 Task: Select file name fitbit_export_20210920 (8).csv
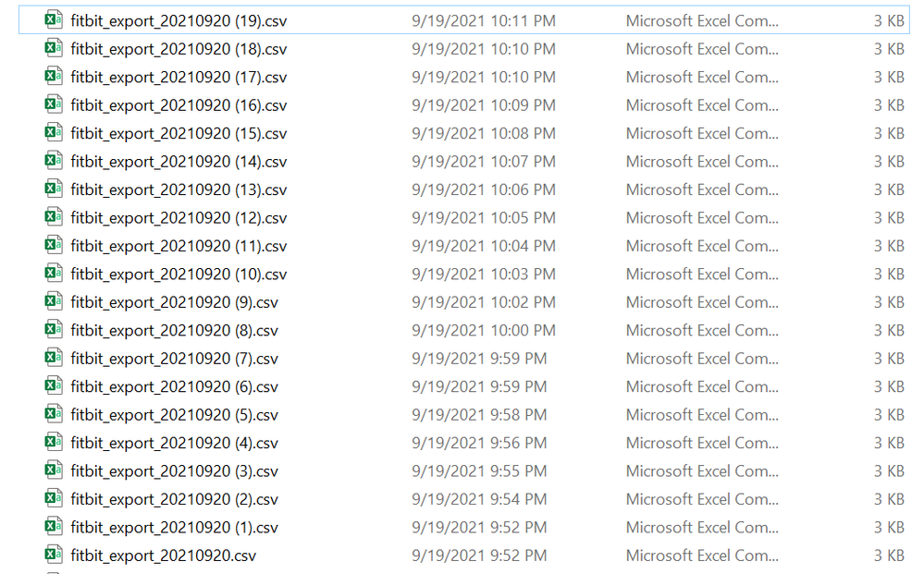(175, 331)
